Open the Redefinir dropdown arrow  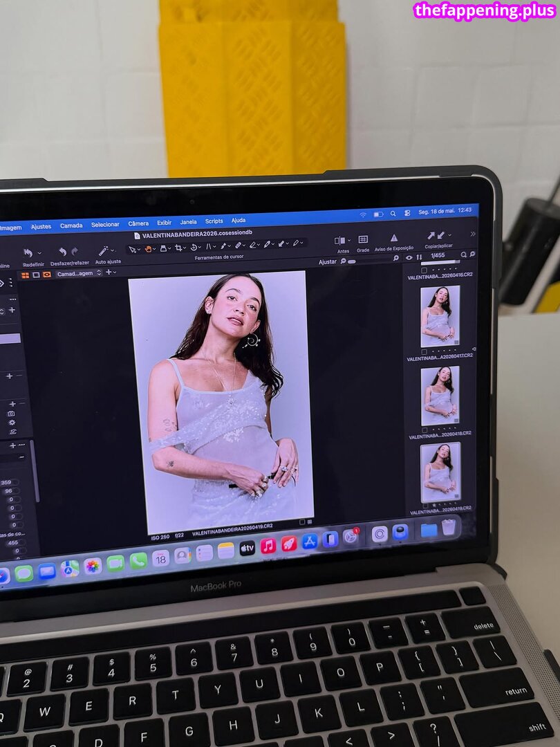click(39, 253)
